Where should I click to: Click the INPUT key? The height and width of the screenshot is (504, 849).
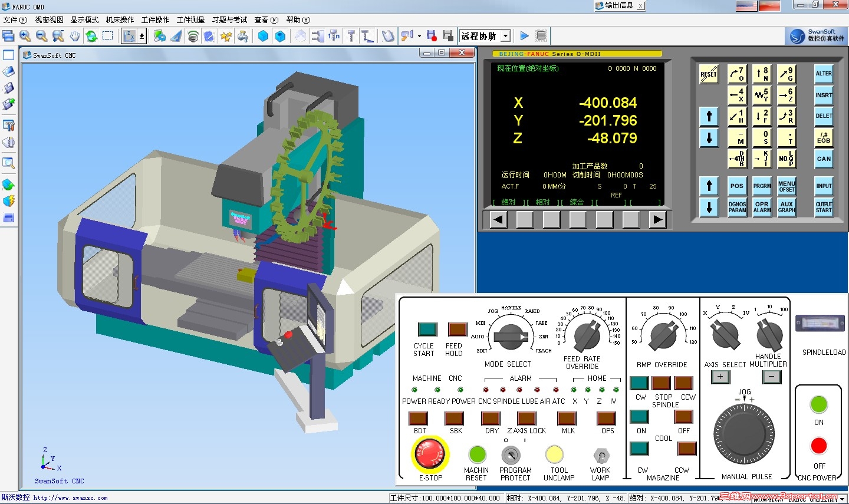pos(824,186)
